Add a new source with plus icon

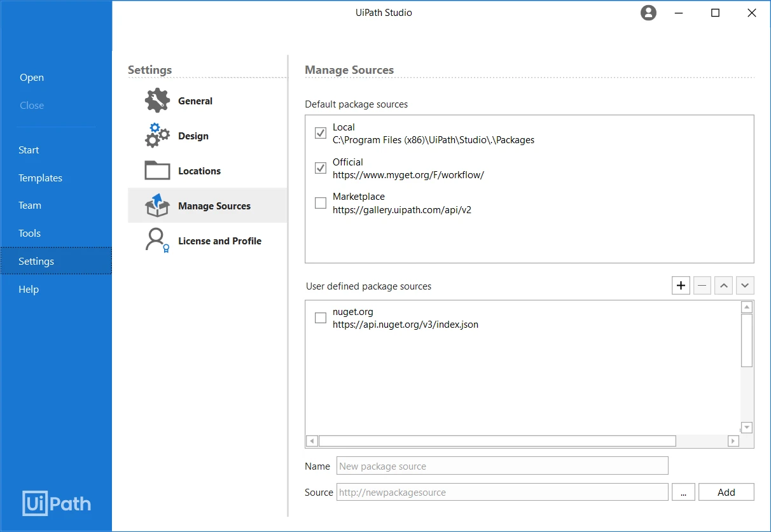[681, 286]
